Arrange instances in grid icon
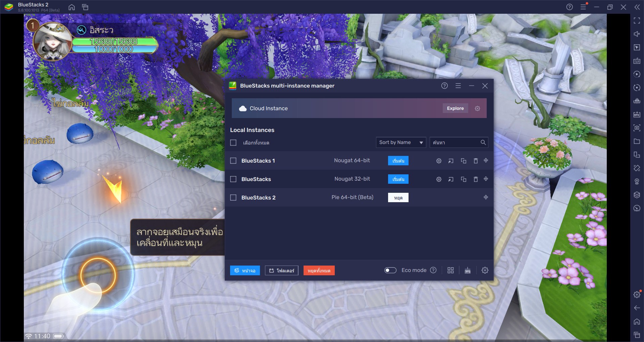 tap(450, 270)
